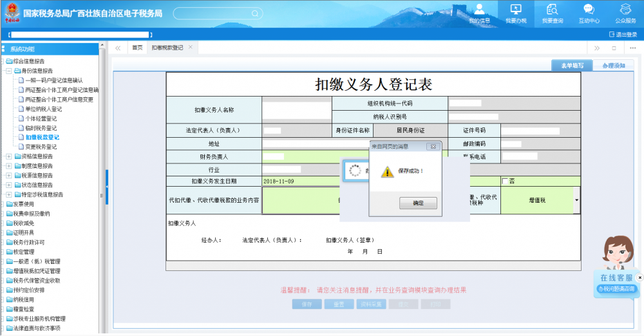The height and width of the screenshot is (336, 644).
Task: Tick the 否 checkbox
Action: 505,181
